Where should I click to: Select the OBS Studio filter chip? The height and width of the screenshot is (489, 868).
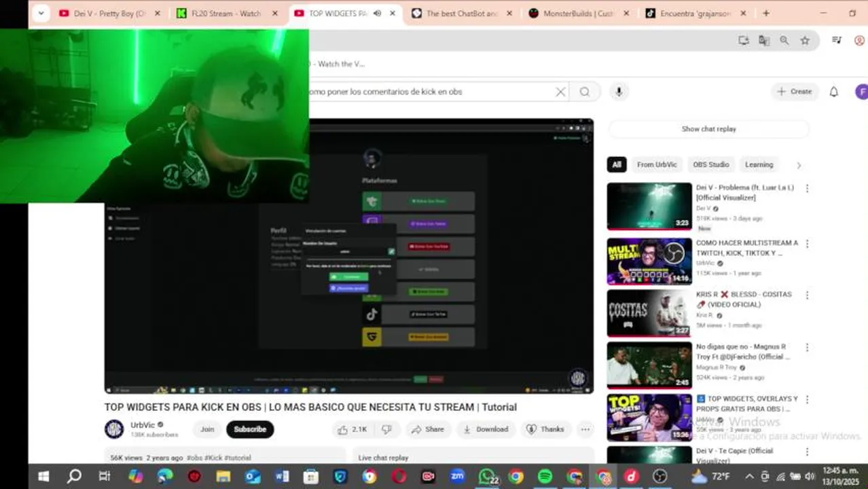click(x=711, y=164)
